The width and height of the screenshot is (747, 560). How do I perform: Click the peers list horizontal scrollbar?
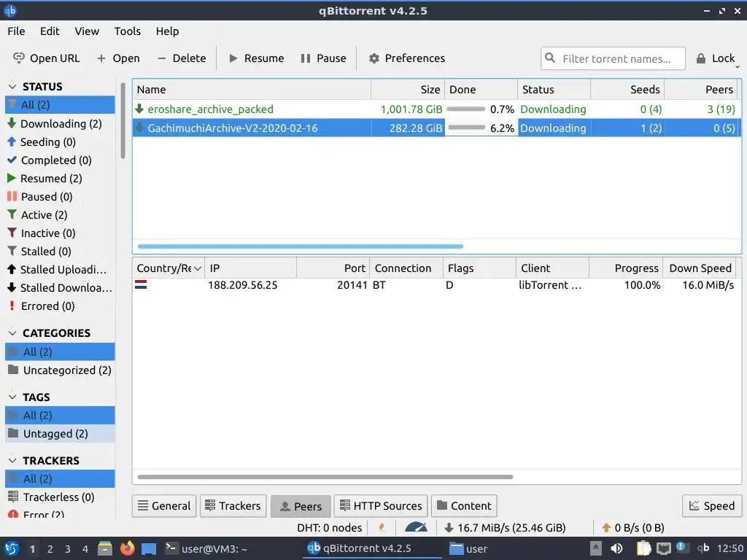point(325,477)
